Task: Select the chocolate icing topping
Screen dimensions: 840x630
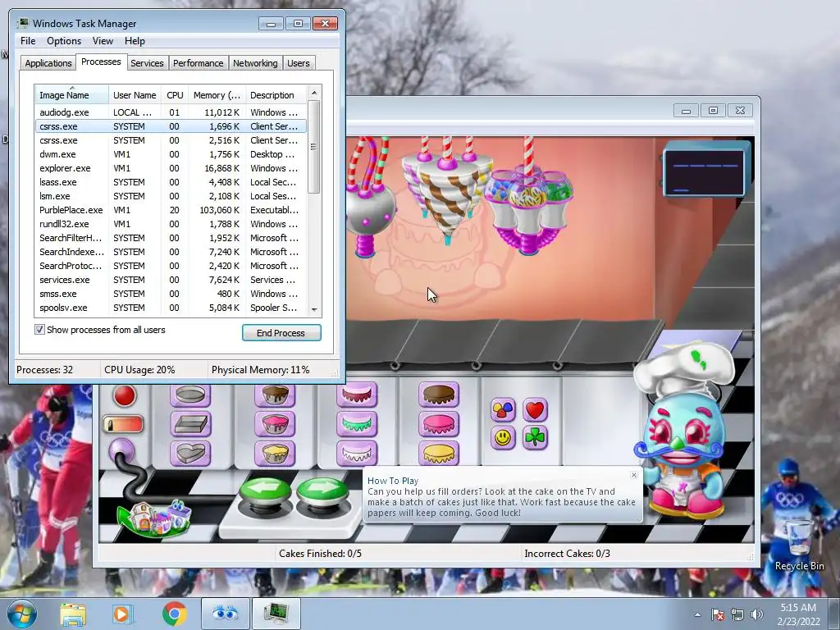Action: (439, 395)
